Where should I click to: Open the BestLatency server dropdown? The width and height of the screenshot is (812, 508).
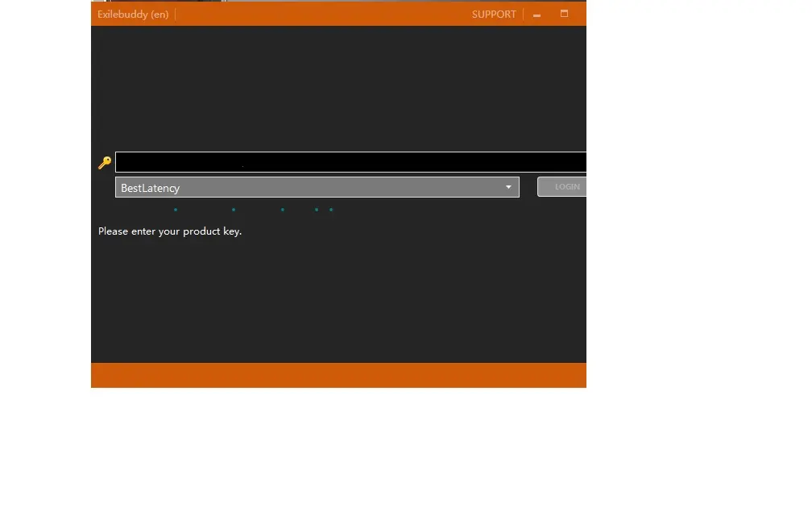point(317,187)
